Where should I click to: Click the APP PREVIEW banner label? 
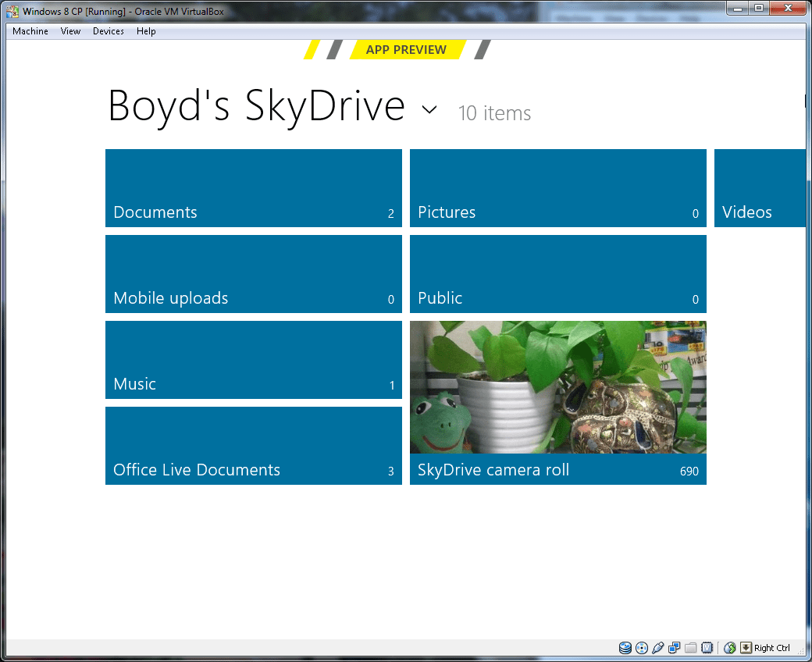[x=406, y=50]
